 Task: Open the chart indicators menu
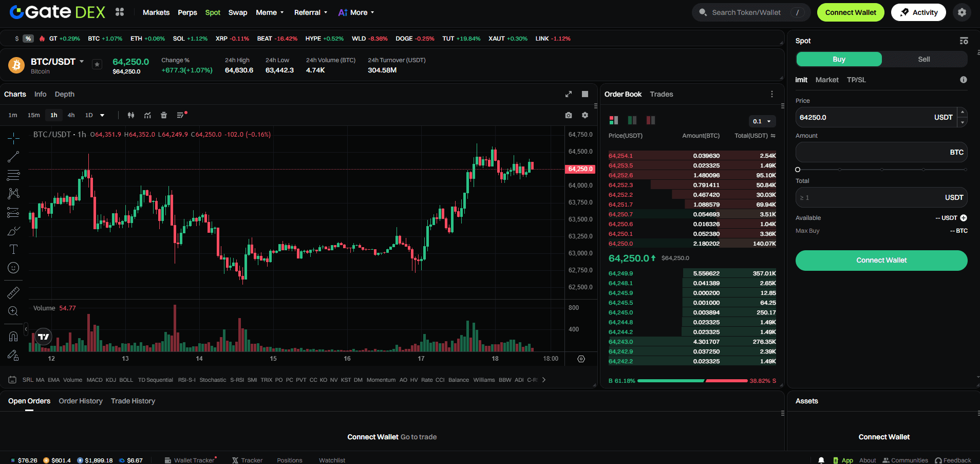pos(147,115)
